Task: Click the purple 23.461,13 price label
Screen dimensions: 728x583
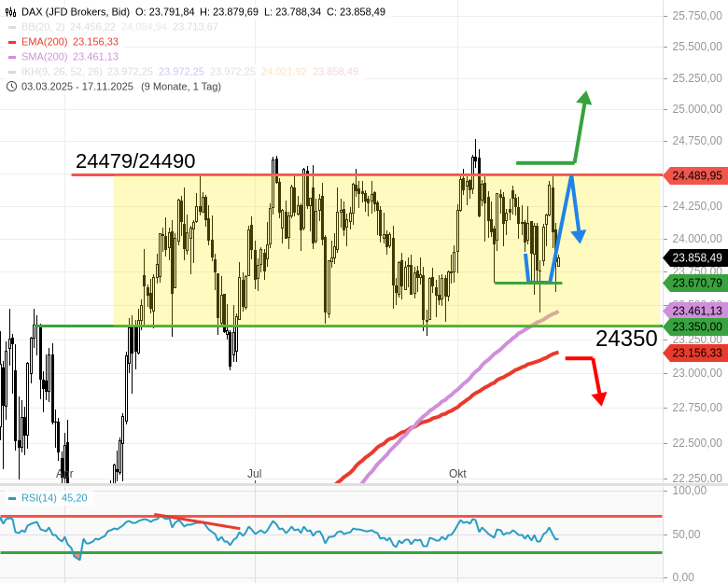Action: (695, 311)
